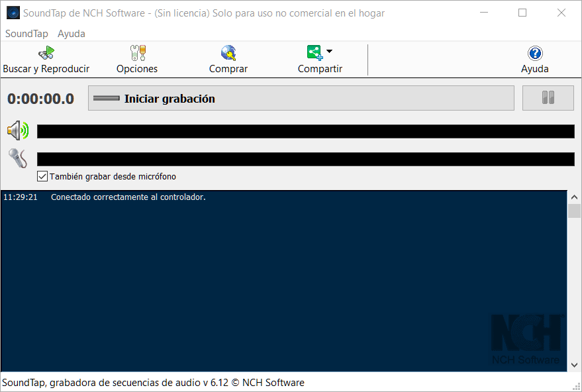The height and width of the screenshot is (392, 582).
Task: Click the log scrollbar down arrow
Action: coord(574,366)
